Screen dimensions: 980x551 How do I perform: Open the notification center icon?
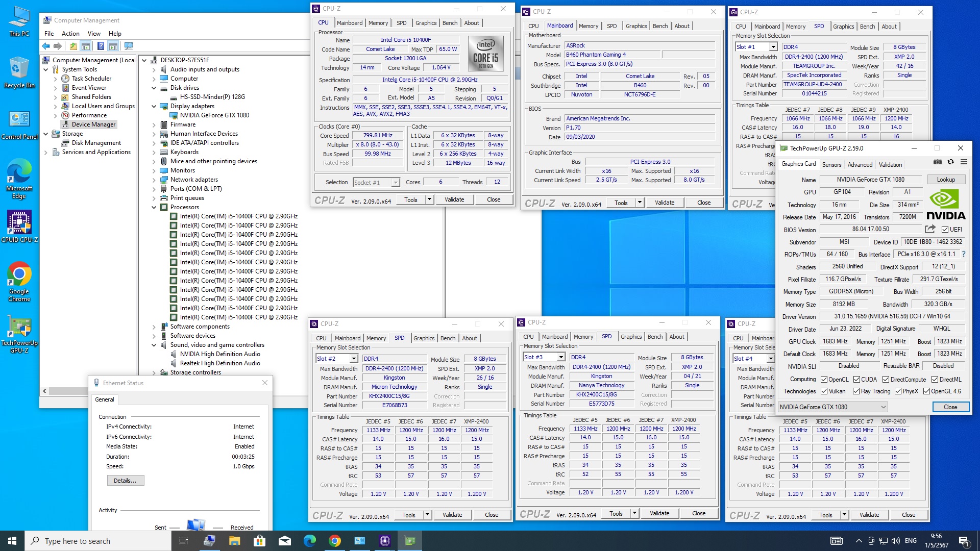(963, 541)
